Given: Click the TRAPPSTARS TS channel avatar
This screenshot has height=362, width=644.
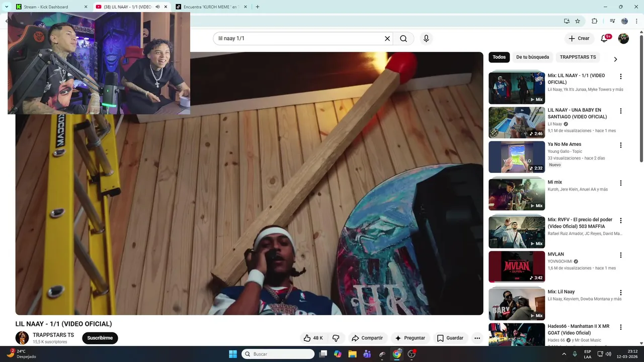Looking at the screenshot, I should tap(22, 338).
